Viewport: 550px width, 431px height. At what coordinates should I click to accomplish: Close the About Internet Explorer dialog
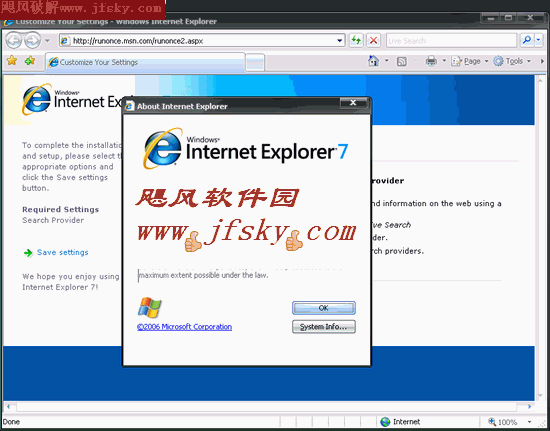[353, 103]
